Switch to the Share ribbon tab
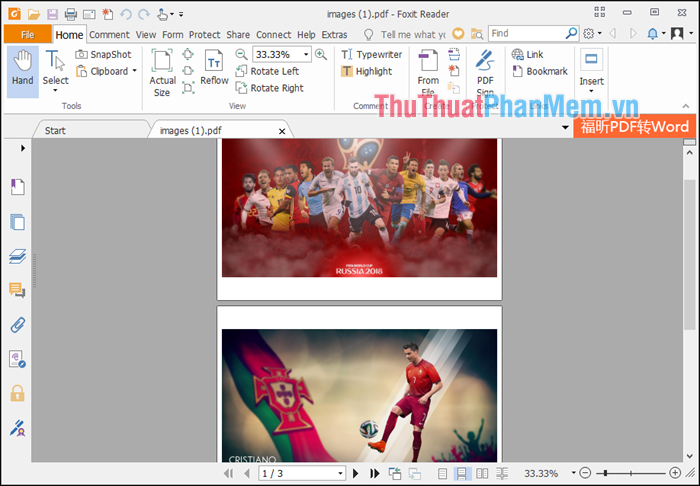The width and height of the screenshot is (700, 486). [x=238, y=35]
